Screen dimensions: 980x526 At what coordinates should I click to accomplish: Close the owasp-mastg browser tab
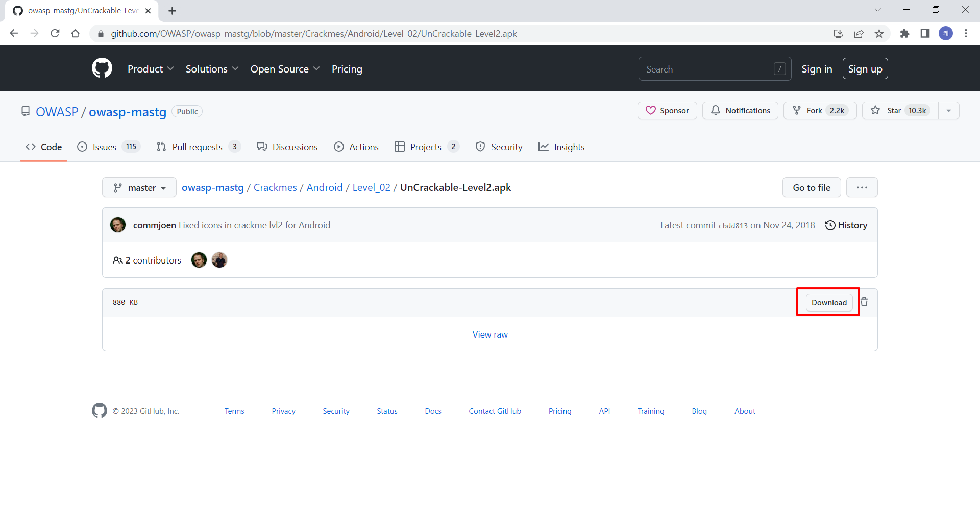point(148,11)
